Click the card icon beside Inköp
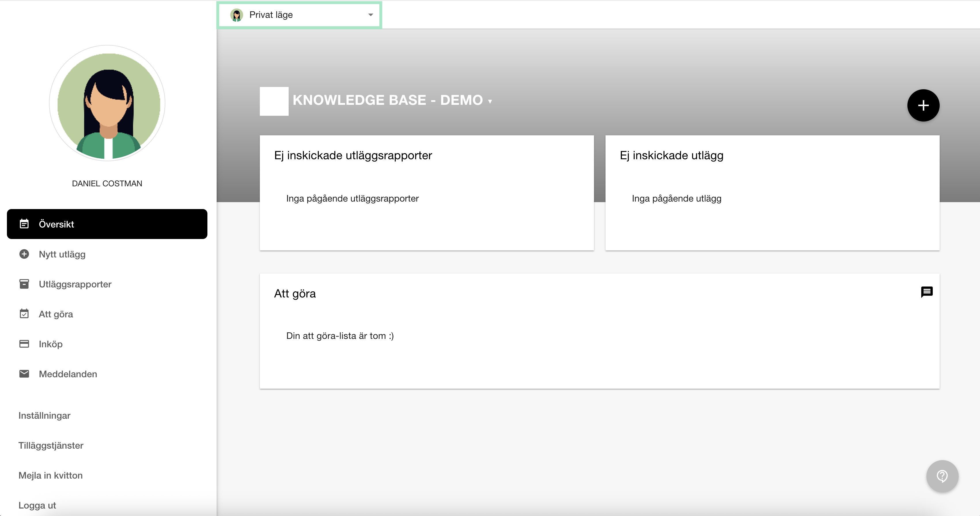980x516 pixels. [x=24, y=344]
